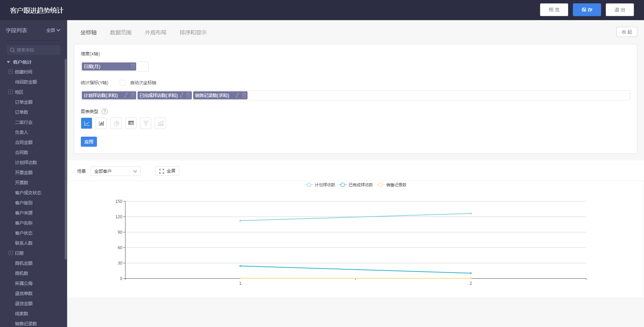Select the 商机金额 field
This screenshot has height=327, width=644.
tap(24, 263)
